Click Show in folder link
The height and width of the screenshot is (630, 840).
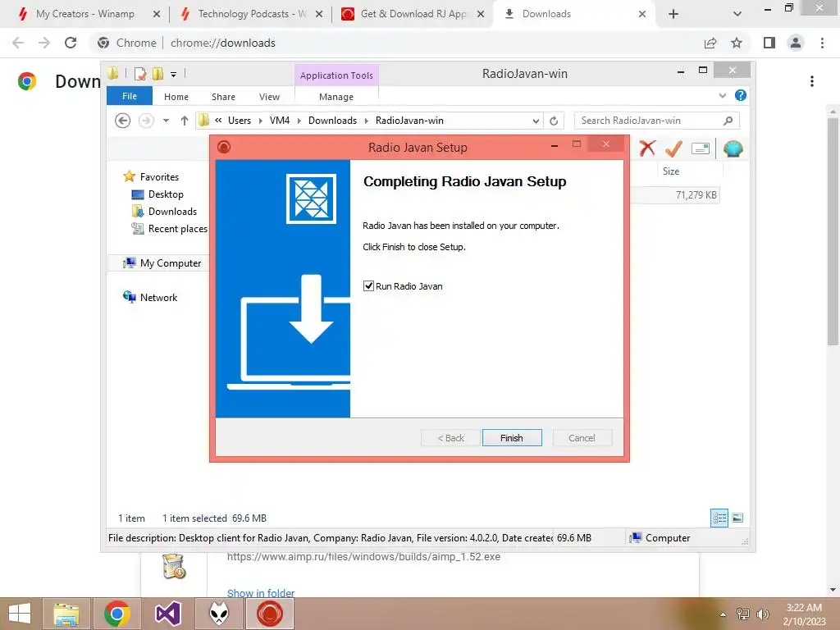coord(261,593)
